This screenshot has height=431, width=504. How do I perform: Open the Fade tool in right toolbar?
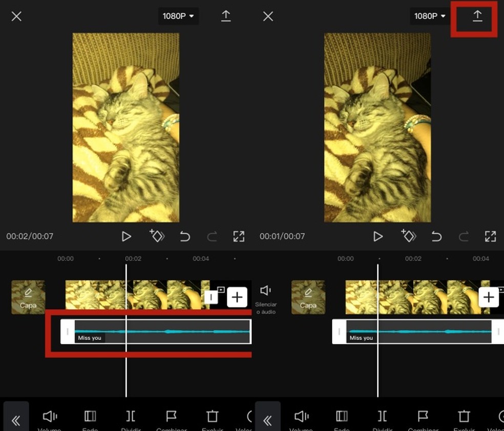coord(342,420)
